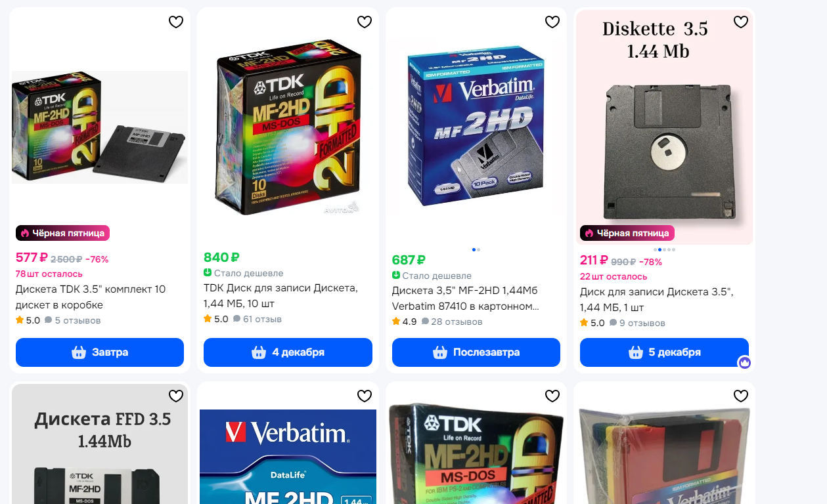Click the 5 декабря cart button
The image size is (827, 504).
664,352
